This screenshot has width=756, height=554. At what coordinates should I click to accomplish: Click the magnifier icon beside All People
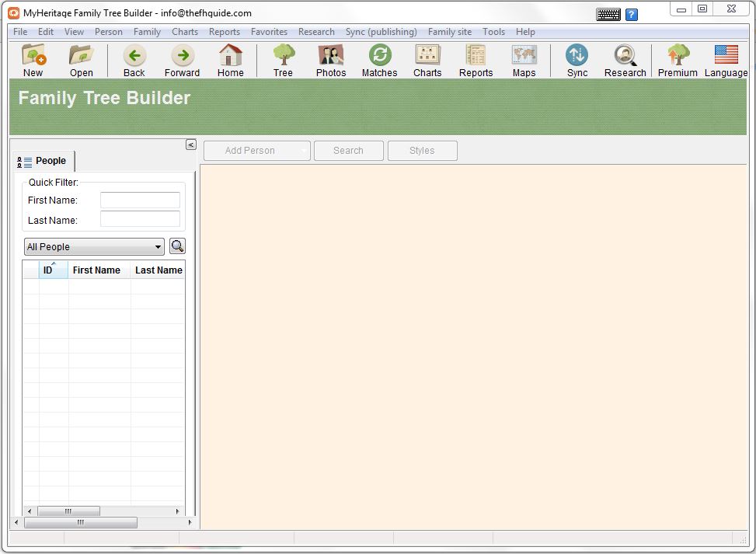click(x=177, y=246)
